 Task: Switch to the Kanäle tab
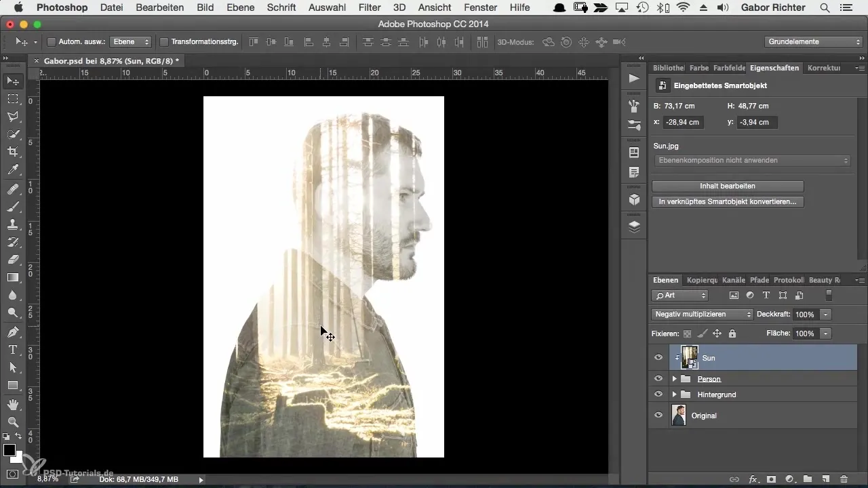click(x=734, y=280)
